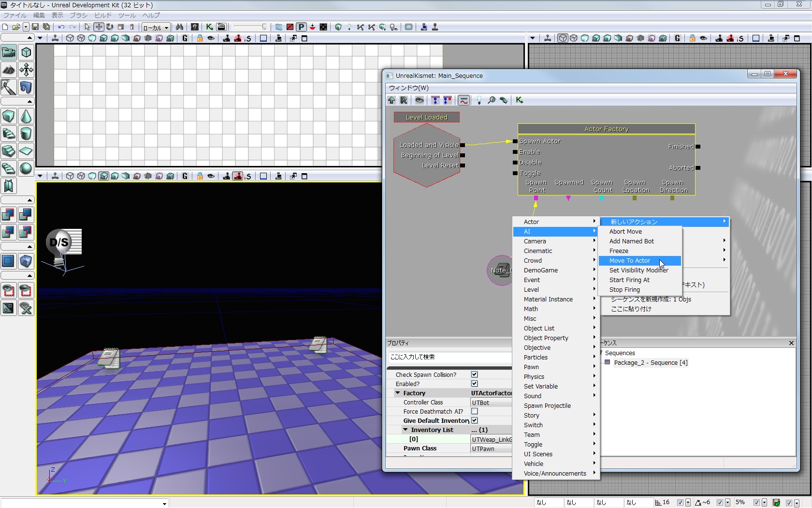
Task: Pick the Sphere brush builder icon
Action: [x=26, y=169]
